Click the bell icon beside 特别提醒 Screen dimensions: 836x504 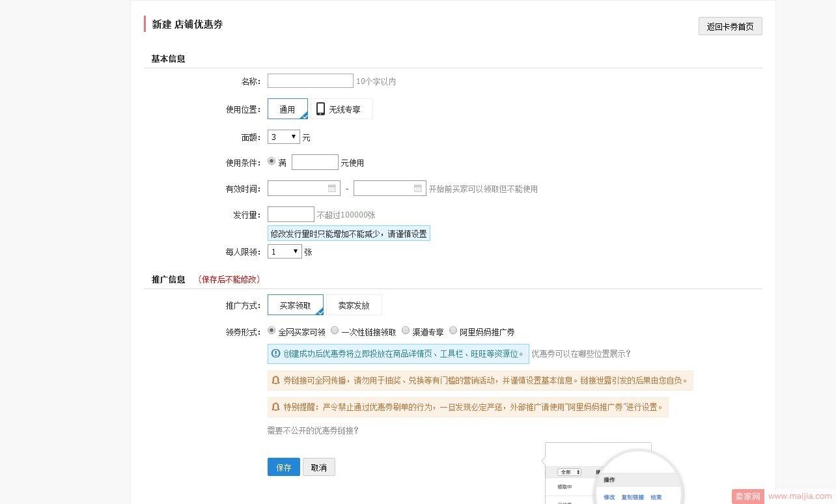[276, 407]
